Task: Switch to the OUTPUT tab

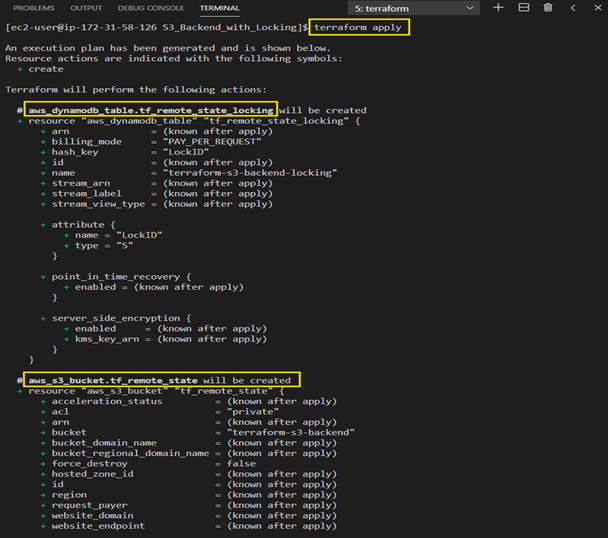Action: (86, 8)
